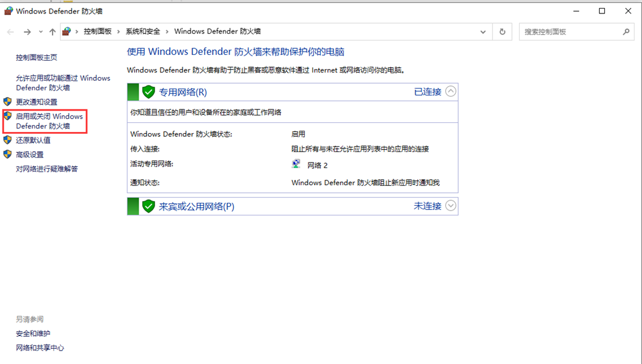642x364 pixels.
Task: Click green shield icon beside 来宾或公用网络
Action: pyautogui.click(x=148, y=206)
